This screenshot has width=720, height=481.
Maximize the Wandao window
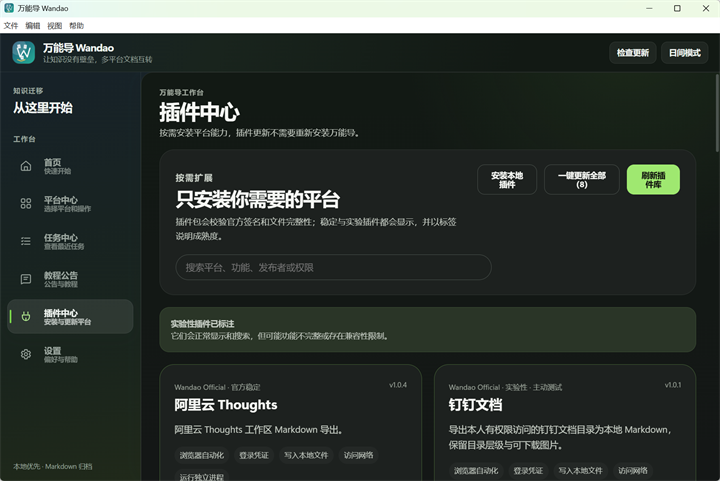coord(677,8)
